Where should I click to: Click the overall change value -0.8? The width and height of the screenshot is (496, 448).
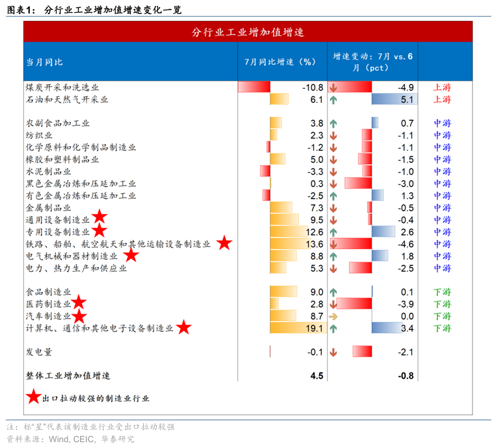click(x=405, y=376)
